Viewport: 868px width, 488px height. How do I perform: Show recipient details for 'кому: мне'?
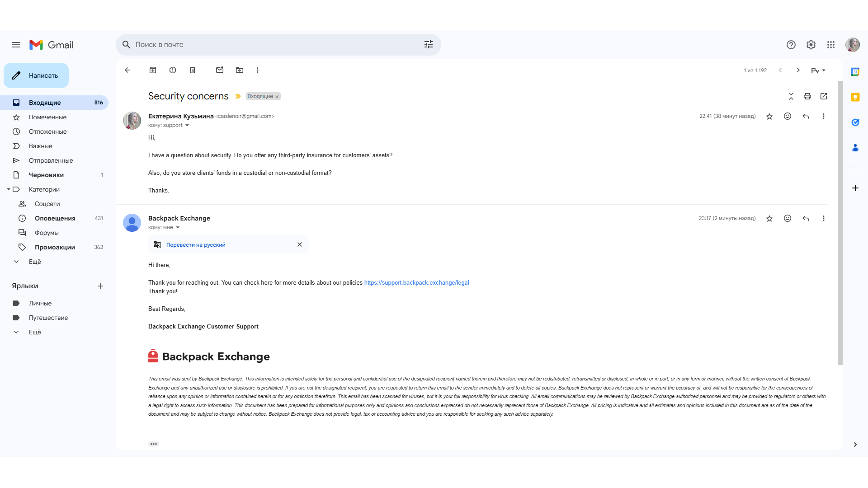[178, 228]
